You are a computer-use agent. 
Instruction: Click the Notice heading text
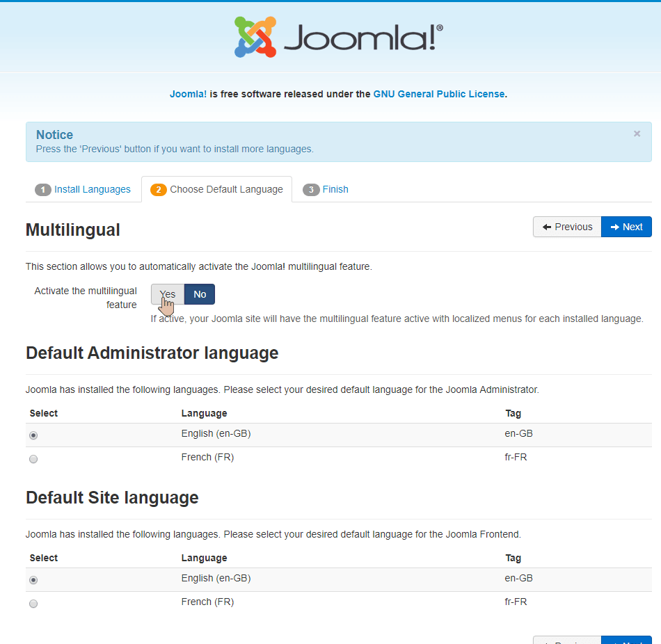coord(54,134)
